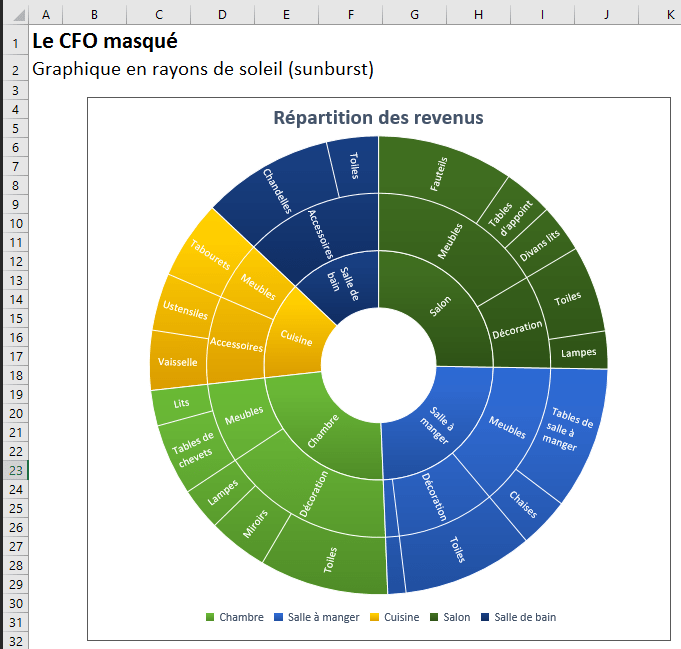Select cell containing Le CFO masqué

104,42
